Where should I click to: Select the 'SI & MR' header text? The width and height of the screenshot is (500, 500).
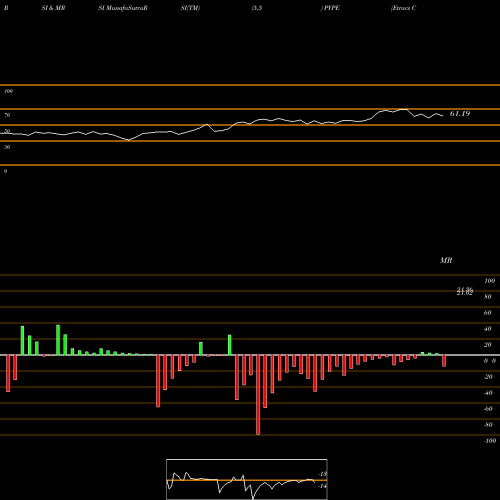(53, 8)
